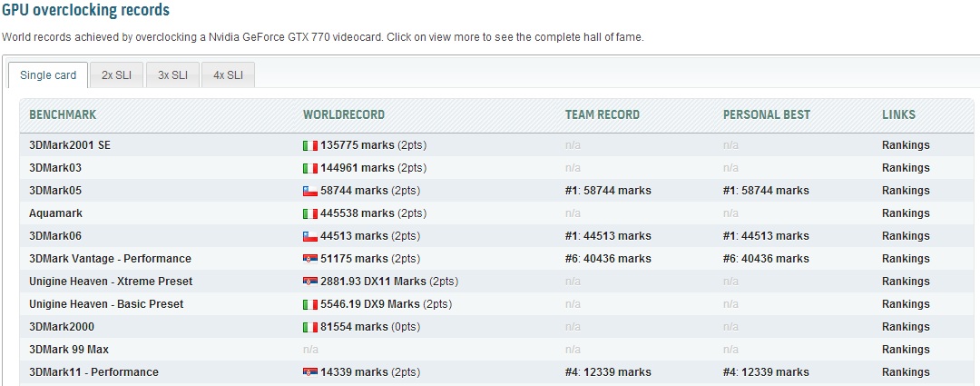
Task: Open Rankings for Unigine Heaven - Xtreme Preset
Action: point(906,282)
